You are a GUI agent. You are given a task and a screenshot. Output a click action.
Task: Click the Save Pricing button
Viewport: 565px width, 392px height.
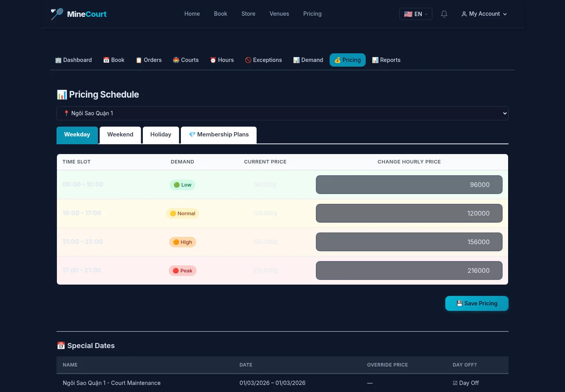point(477,303)
